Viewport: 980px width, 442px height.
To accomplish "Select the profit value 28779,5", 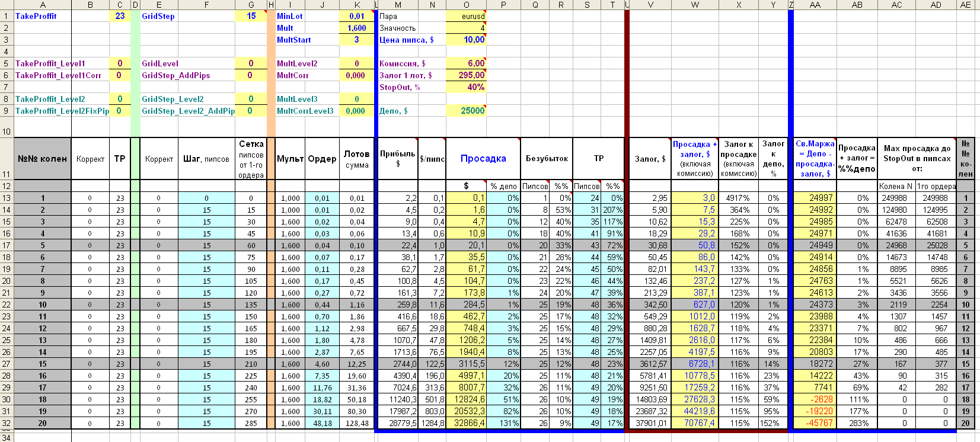I will point(398,423).
